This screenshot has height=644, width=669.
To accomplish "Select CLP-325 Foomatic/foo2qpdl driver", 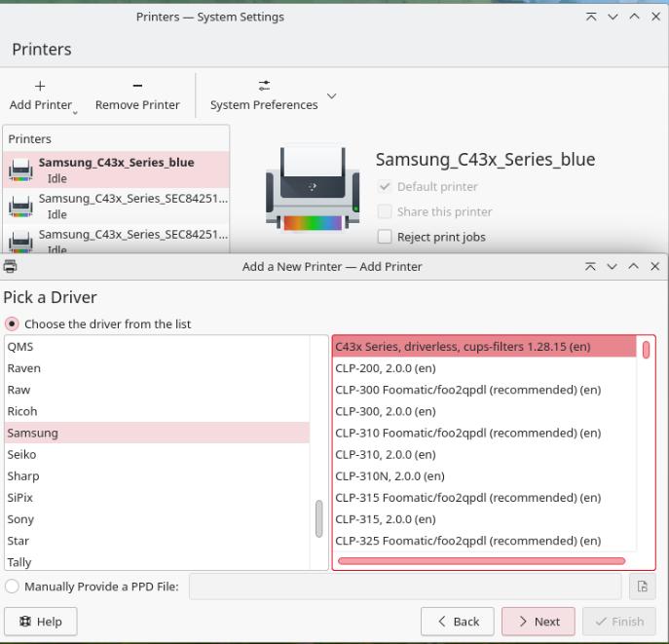I will click(484, 541).
